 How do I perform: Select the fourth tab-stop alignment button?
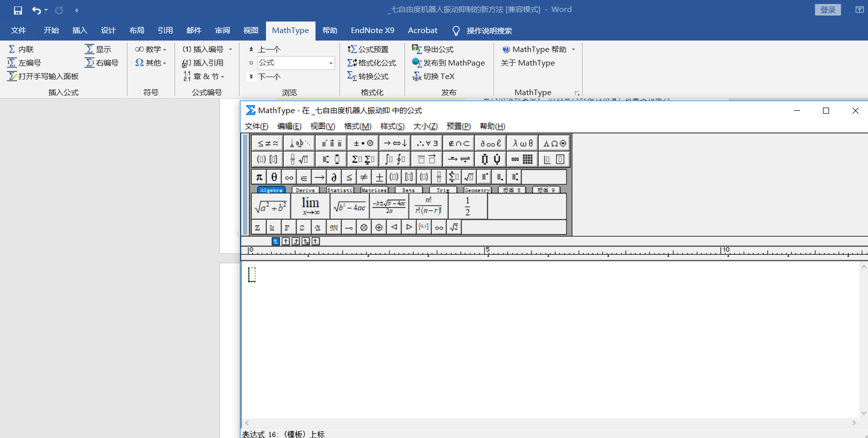point(305,241)
